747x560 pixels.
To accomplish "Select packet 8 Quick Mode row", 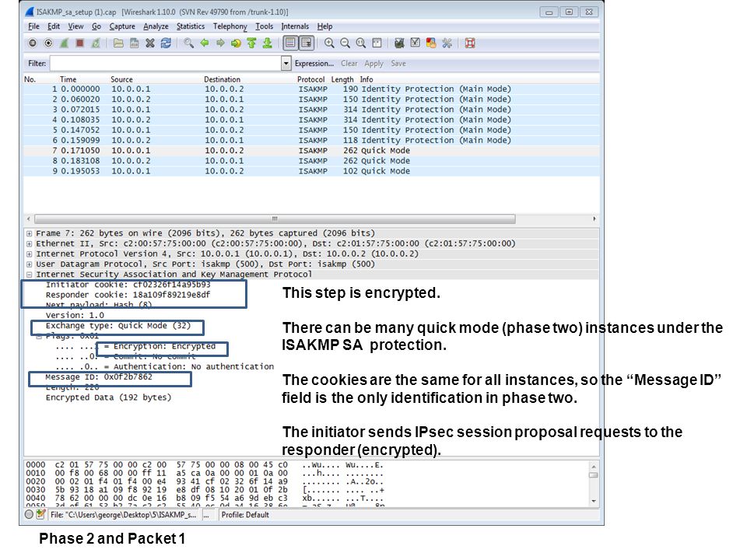I will pos(311,161).
